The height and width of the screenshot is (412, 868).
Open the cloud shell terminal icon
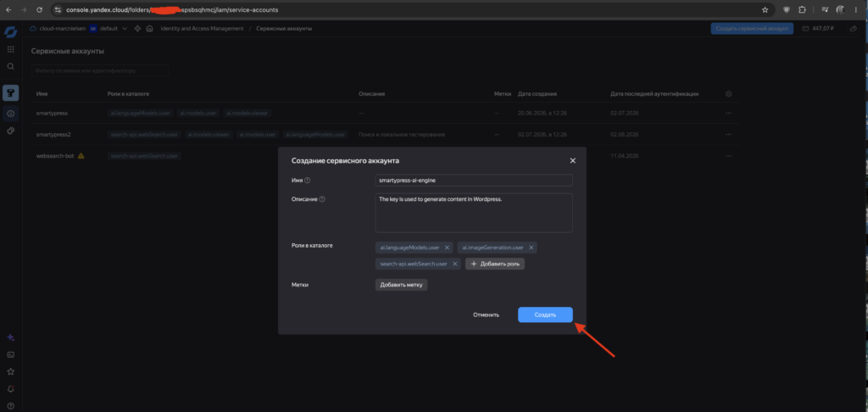coord(10,354)
